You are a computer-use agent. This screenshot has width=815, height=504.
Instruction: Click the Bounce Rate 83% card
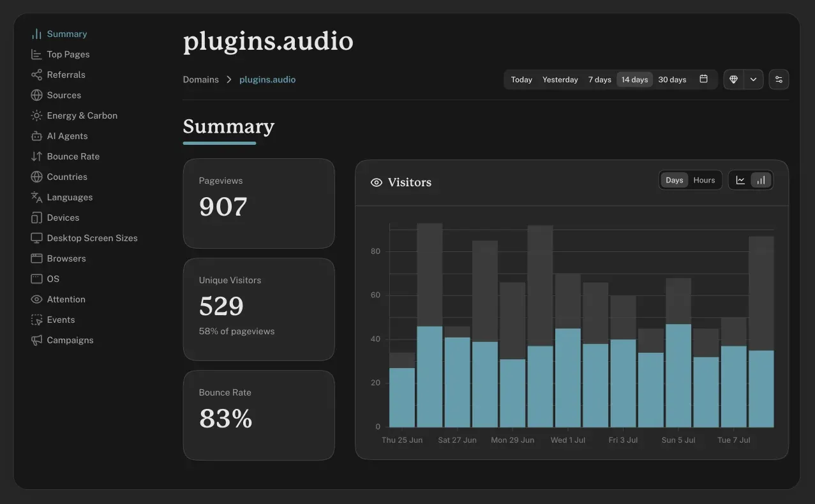258,415
